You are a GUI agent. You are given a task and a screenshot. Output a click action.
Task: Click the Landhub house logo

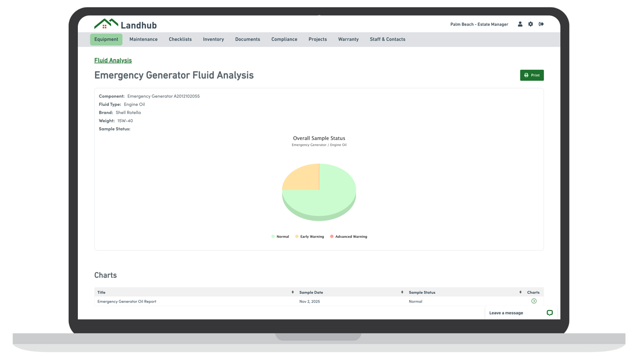point(106,24)
